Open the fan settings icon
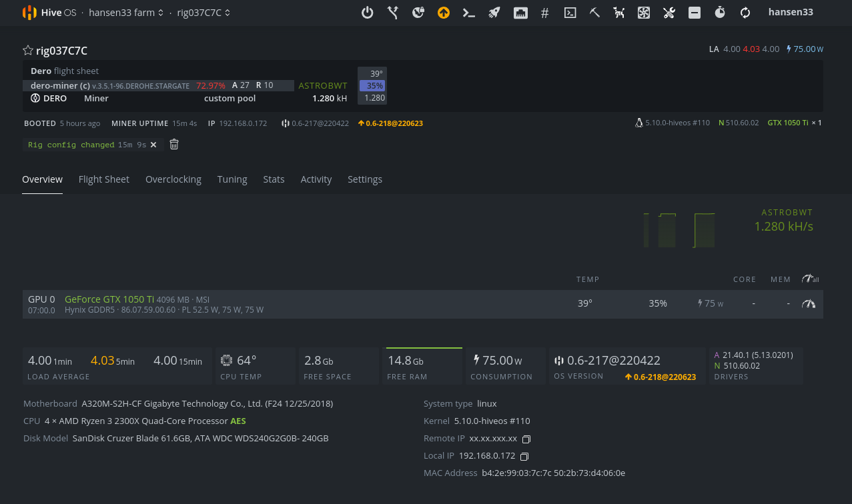 (644, 13)
